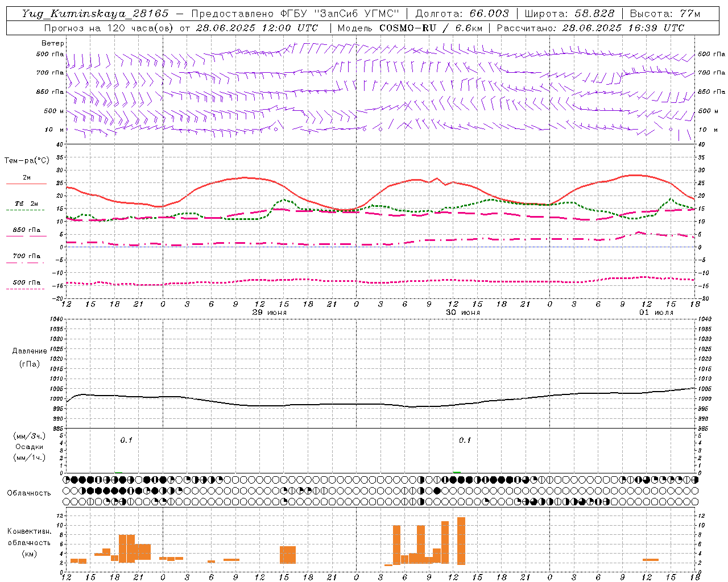The height and width of the screenshot is (582, 728).
Task: Click the 850 гПа temperature legend entry
Action: 26,230
